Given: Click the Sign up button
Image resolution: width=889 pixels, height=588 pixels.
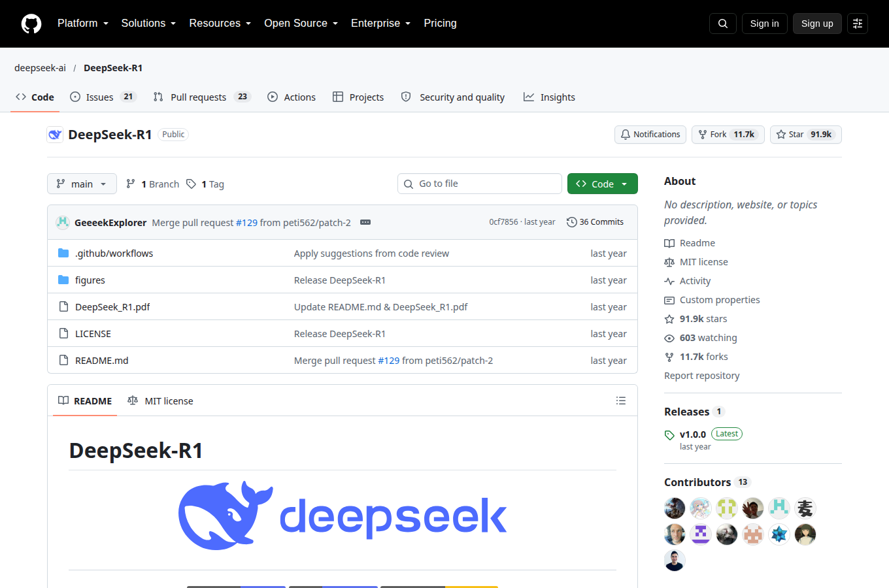Looking at the screenshot, I should point(817,24).
